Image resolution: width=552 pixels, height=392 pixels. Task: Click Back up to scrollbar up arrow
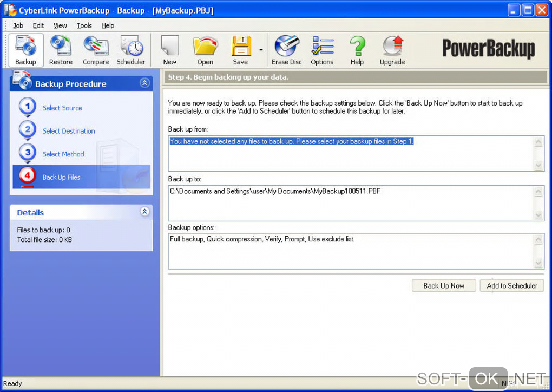(x=538, y=191)
